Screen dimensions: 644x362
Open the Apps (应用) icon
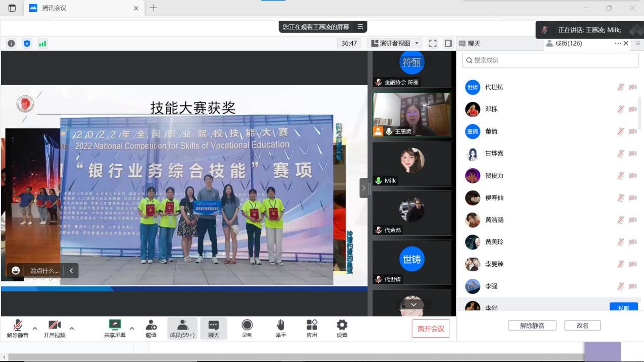pyautogui.click(x=312, y=328)
